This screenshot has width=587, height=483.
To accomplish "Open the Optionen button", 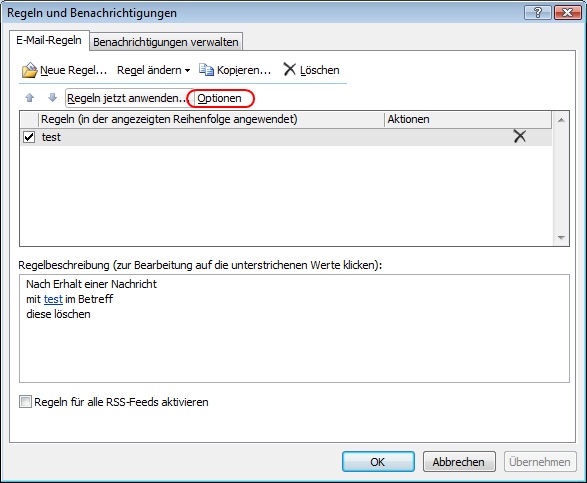I will (220, 98).
